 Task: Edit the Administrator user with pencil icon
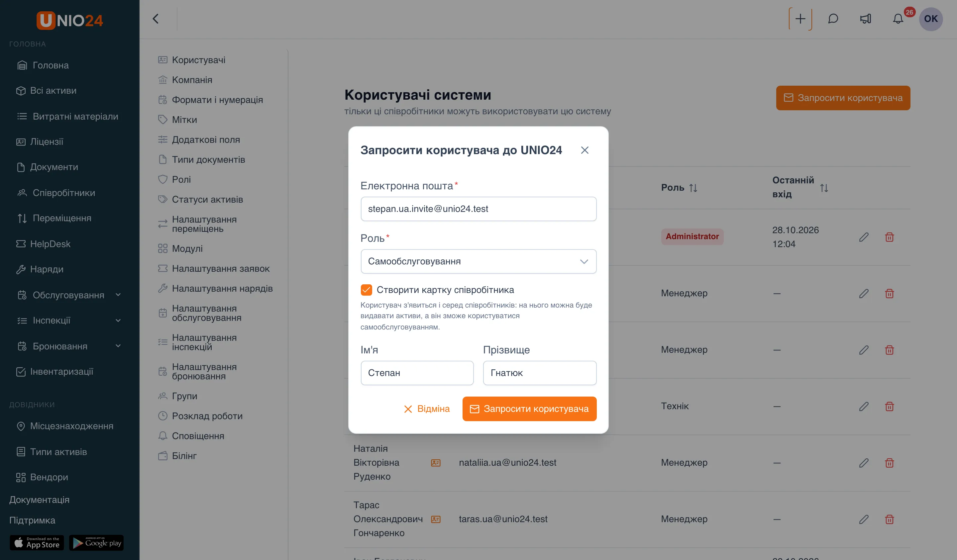click(864, 237)
